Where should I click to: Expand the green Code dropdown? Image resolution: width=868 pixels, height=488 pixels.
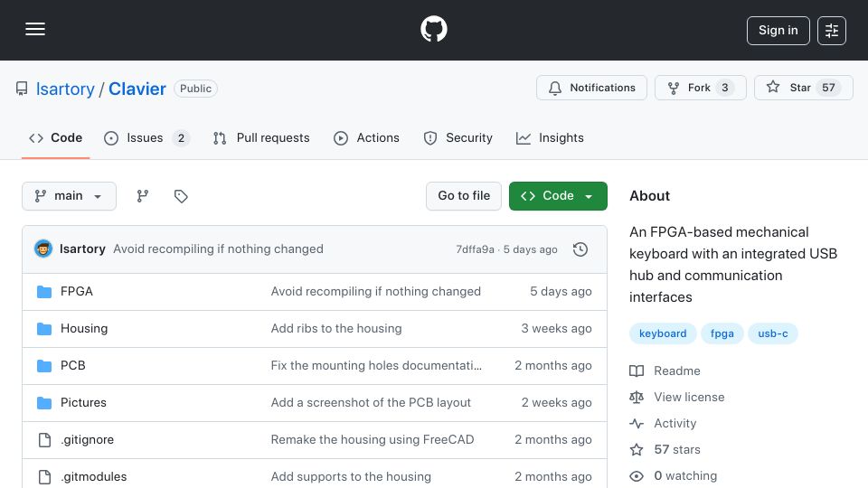point(558,196)
